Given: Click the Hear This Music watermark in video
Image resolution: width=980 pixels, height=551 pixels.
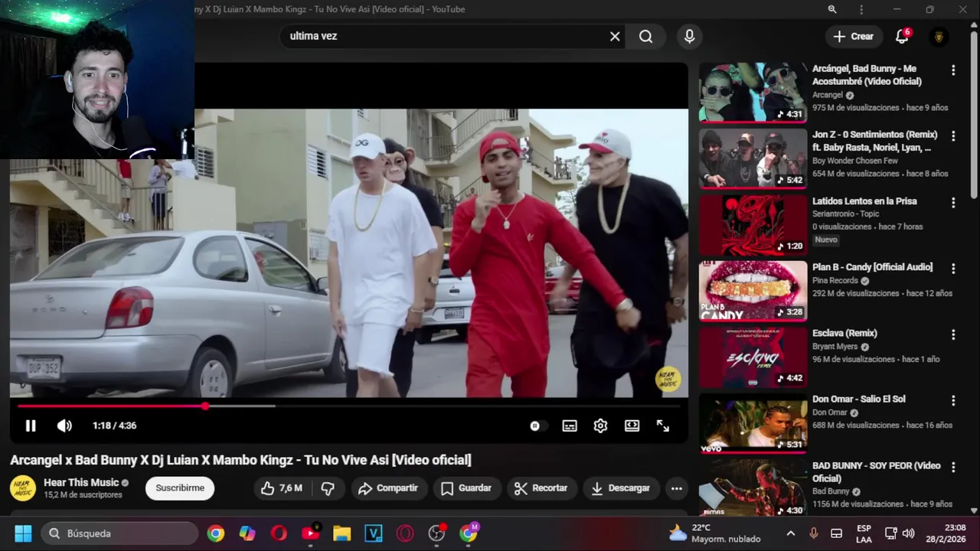Looking at the screenshot, I should (x=667, y=380).
